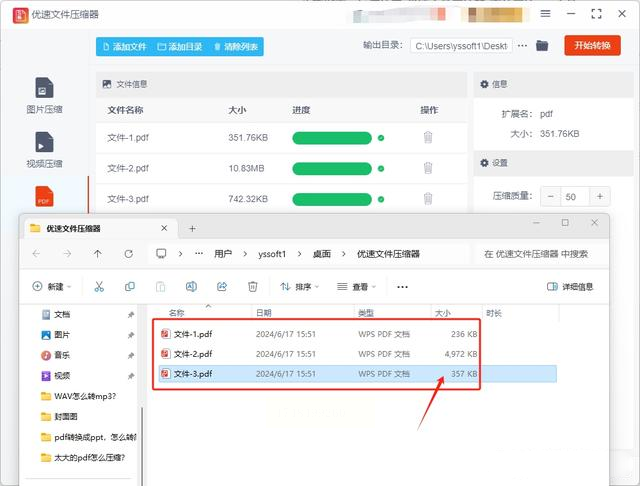
Task: Select the 文件-2.pdf row in the compressor list
Action: click(x=281, y=169)
